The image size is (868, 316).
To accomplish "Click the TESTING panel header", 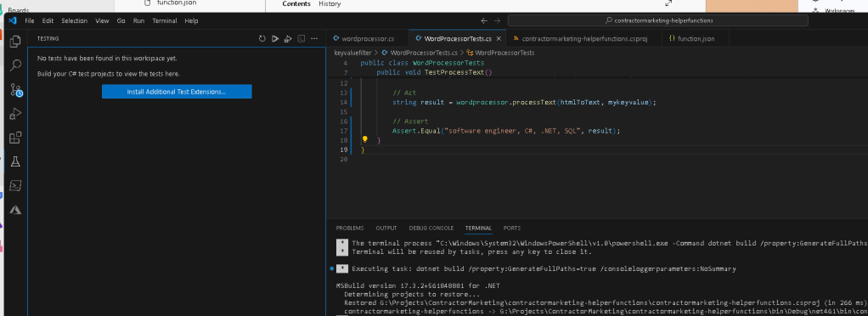I will coord(48,39).
